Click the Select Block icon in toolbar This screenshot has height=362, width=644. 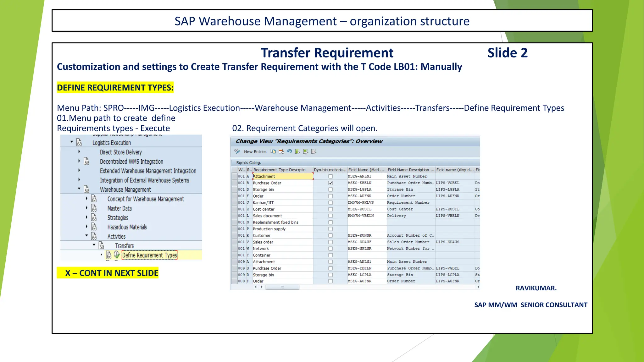click(306, 151)
